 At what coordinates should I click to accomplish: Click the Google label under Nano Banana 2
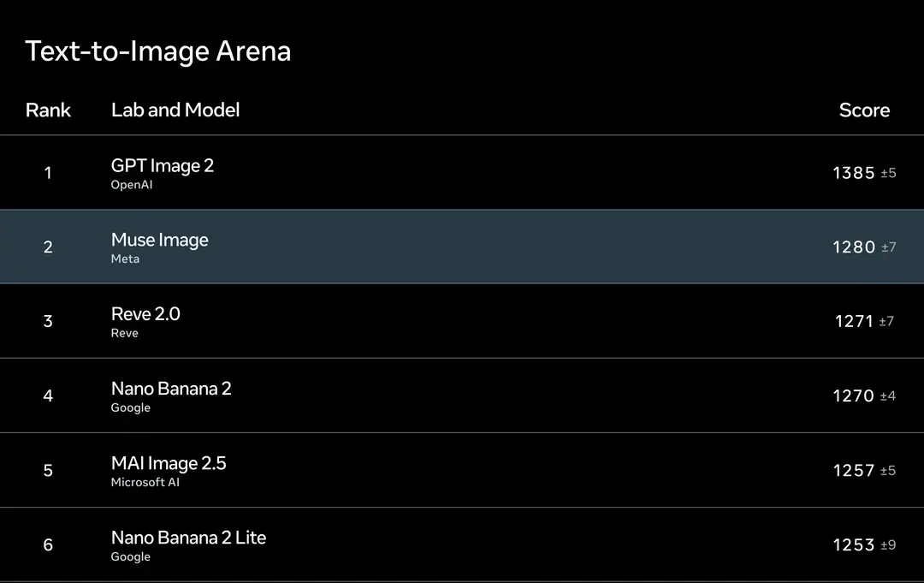tap(130, 408)
